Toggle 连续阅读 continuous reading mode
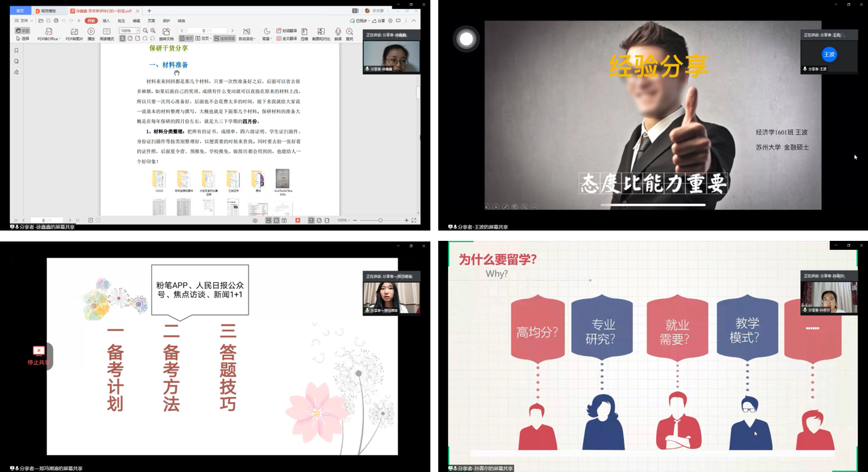 coord(224,39)
